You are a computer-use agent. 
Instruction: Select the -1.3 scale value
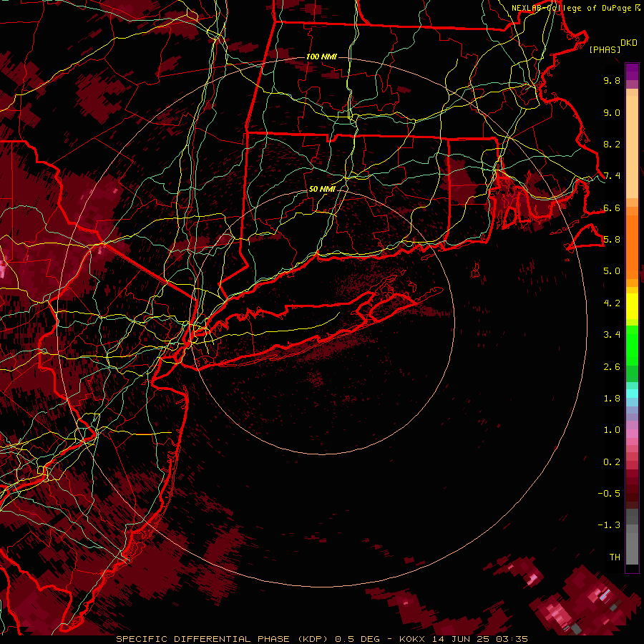(x=609, y=525)
